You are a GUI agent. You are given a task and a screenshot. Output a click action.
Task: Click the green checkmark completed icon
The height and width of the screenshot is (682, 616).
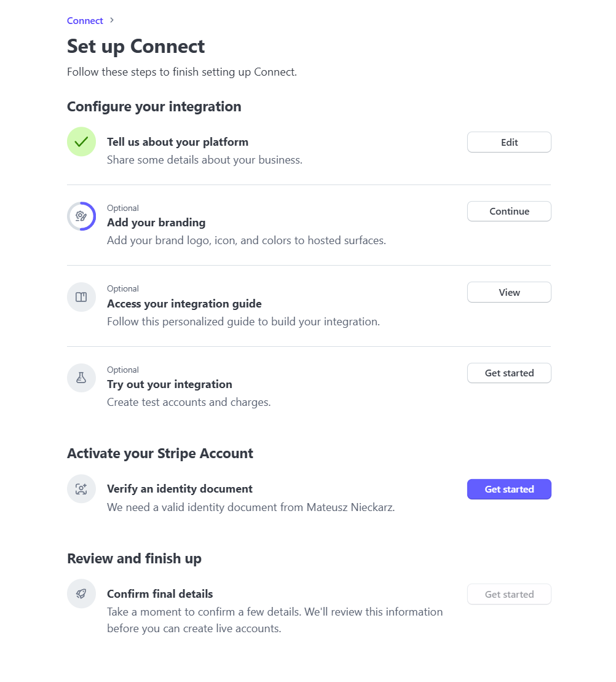(x=81, y=142)
